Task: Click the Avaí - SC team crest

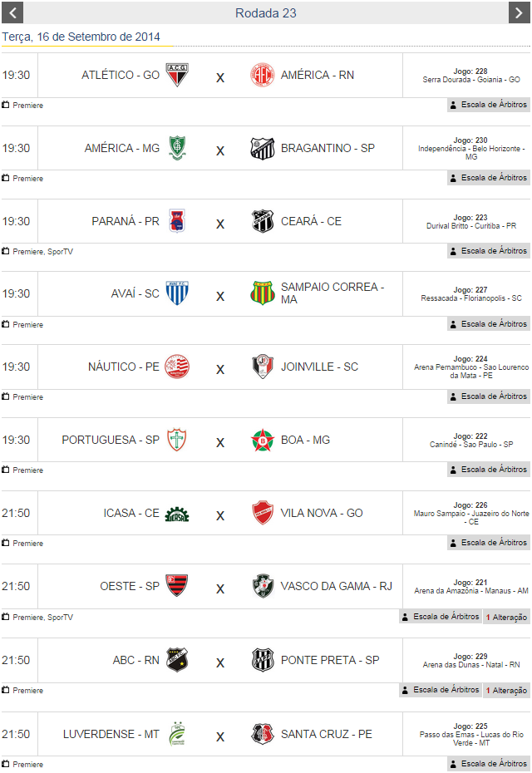Action: click(x=176, y=293)
